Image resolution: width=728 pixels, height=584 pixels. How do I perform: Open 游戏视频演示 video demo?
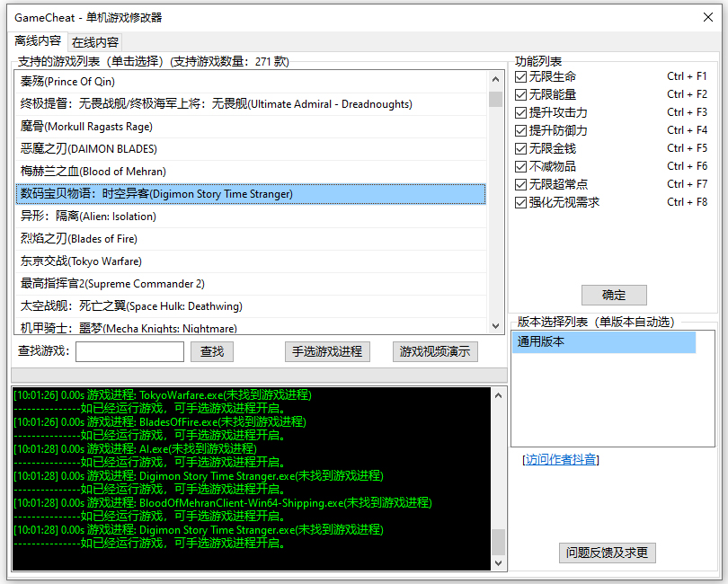(435, 352)
